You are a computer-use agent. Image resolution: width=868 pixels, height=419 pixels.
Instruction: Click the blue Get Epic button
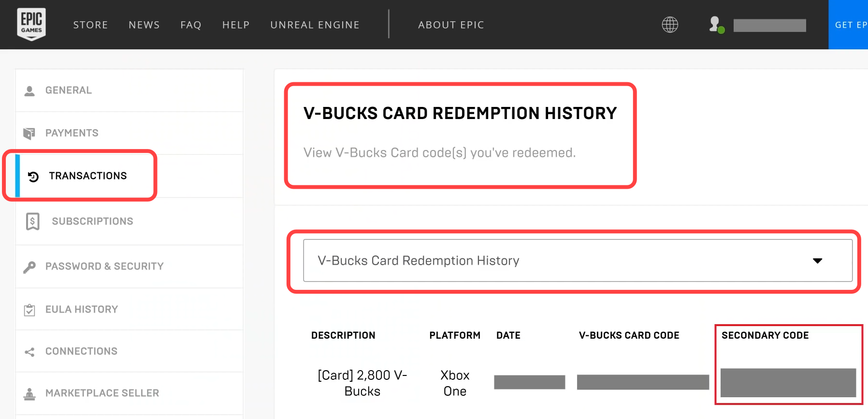[848, 25]
